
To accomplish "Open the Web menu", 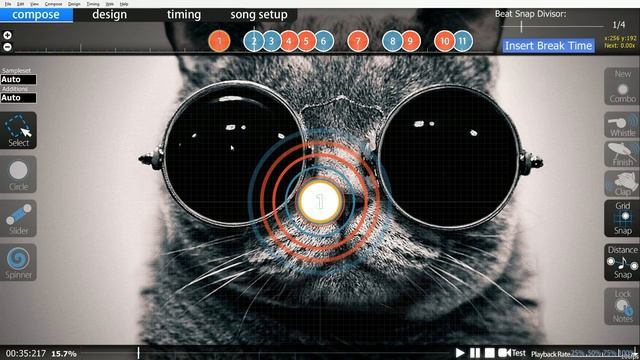I will [x=110, y=4].
